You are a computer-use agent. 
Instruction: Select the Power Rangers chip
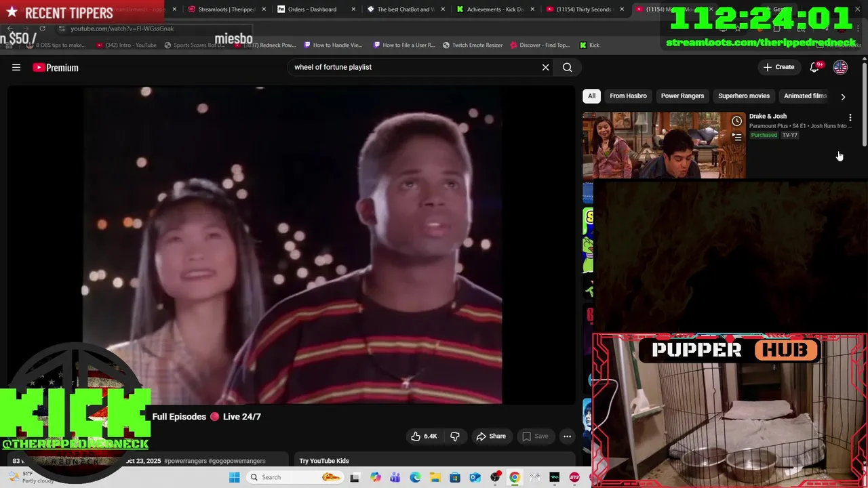(682, 96)
